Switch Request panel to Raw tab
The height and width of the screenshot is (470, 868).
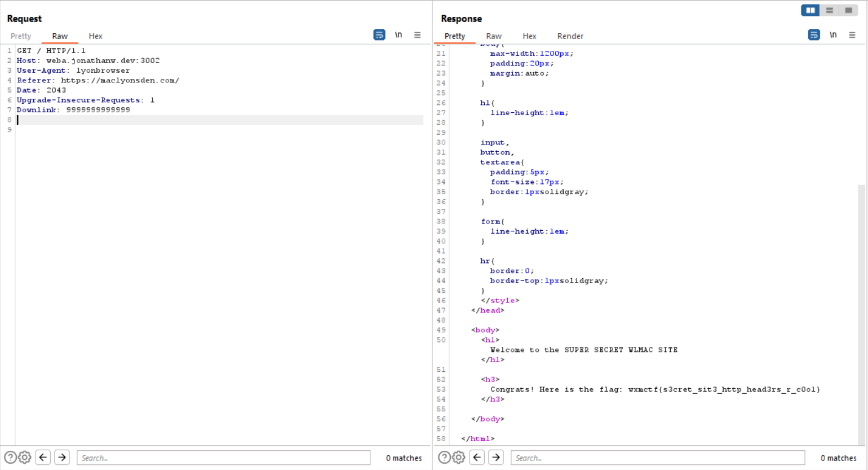coord(60,36)
